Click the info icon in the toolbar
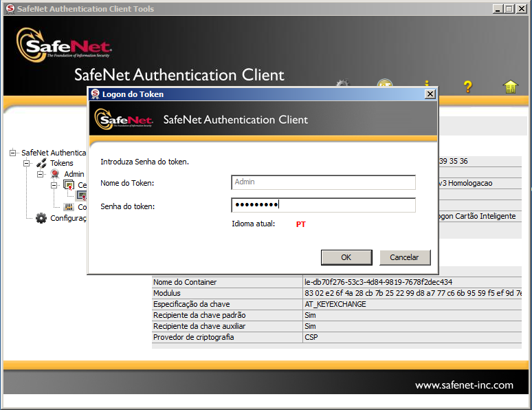532x410 pixels. tap(426, 83)
